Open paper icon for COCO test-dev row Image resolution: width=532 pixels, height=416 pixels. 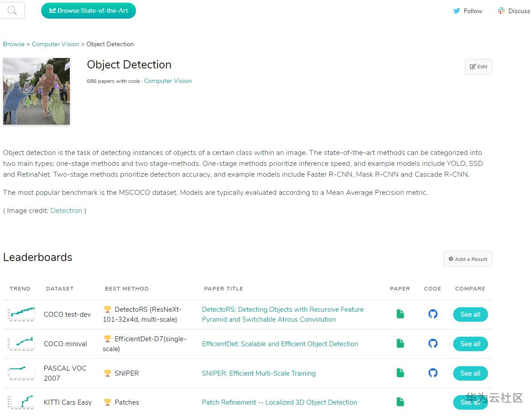(x=400, y=314)
